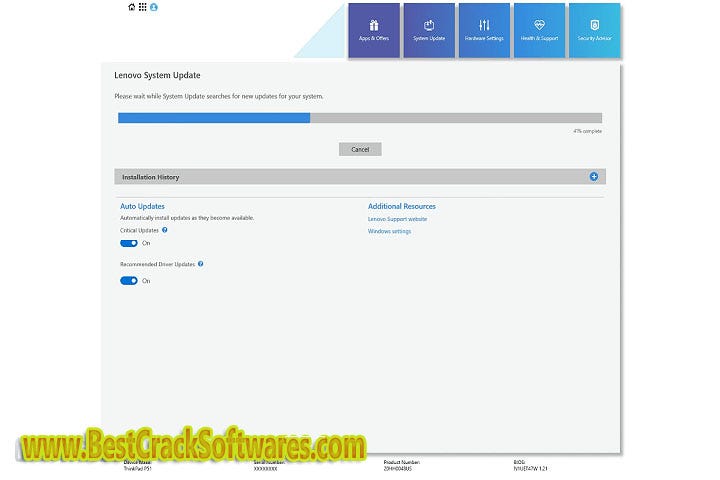
Task: Click the update search progress bar
Action: (360, 118)
